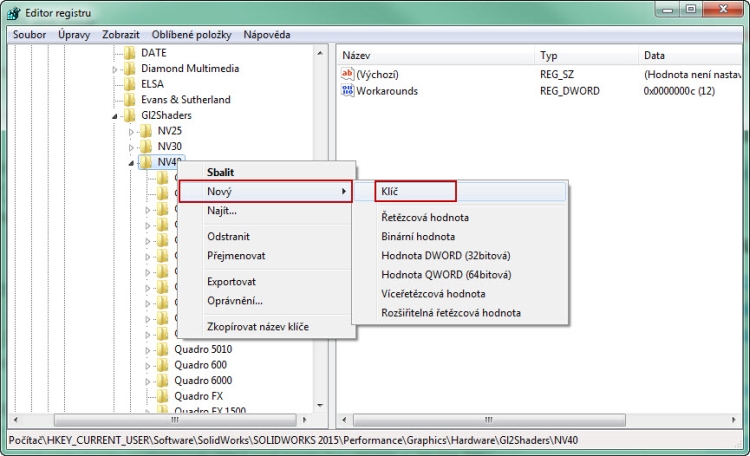Collapse the GI2Shaders tree node
The width and height of the screenshot is (750, 456).
[114, 116]
